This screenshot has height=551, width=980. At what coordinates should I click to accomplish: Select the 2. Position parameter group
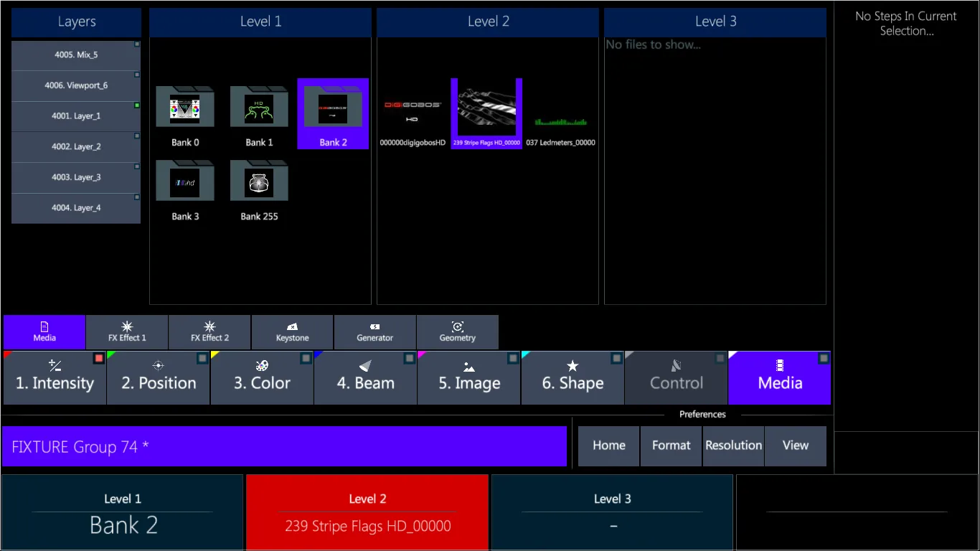pyautogui.click(x=159, y=377)
